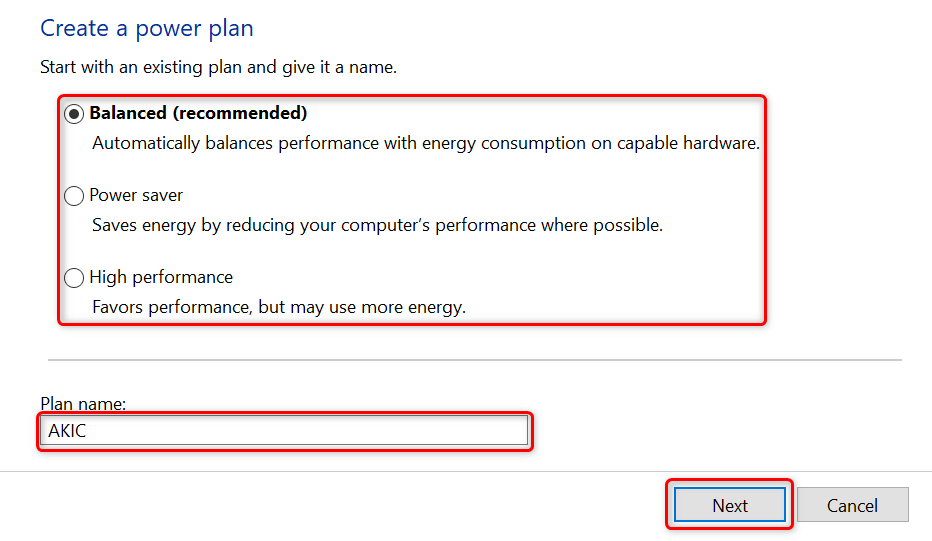Click the High performance description text

279,307
